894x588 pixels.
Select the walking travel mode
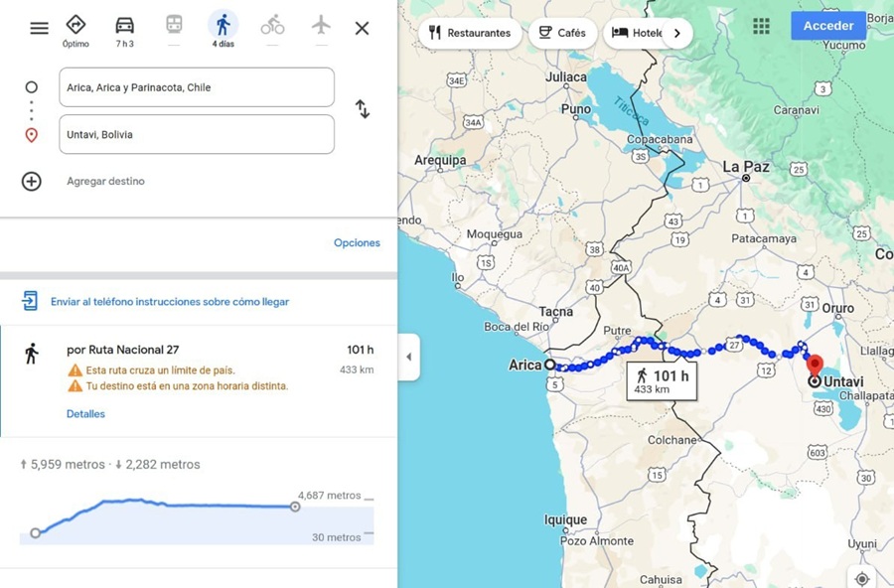tap(223, 26)
